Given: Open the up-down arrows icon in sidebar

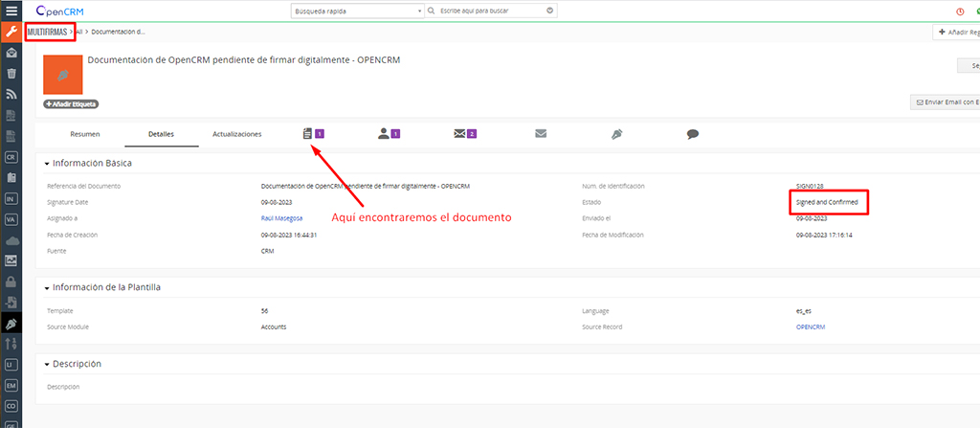Looking at the screenshot, I should point(11,344).
